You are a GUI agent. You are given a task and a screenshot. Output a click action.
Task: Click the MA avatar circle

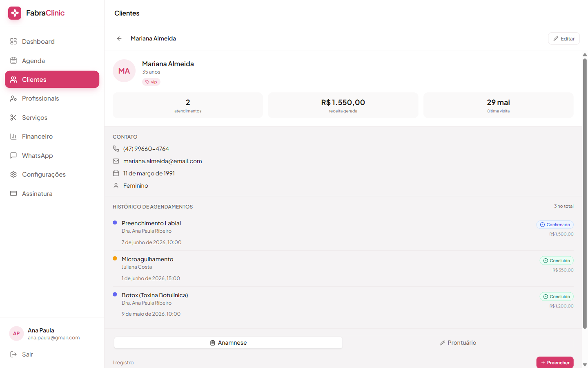(x=124, y=71)
